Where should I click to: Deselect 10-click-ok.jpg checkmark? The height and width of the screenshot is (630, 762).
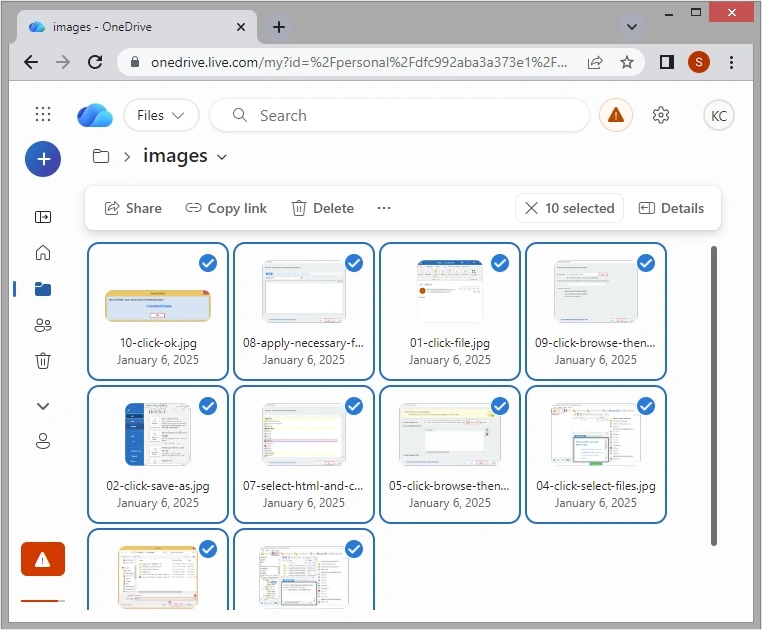[208, 263]
